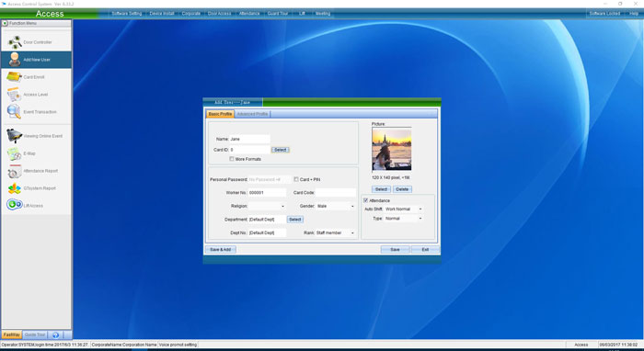Open GTsystem Report icon
The width and height of the screenshot is (644, 351).
(14, 188)
